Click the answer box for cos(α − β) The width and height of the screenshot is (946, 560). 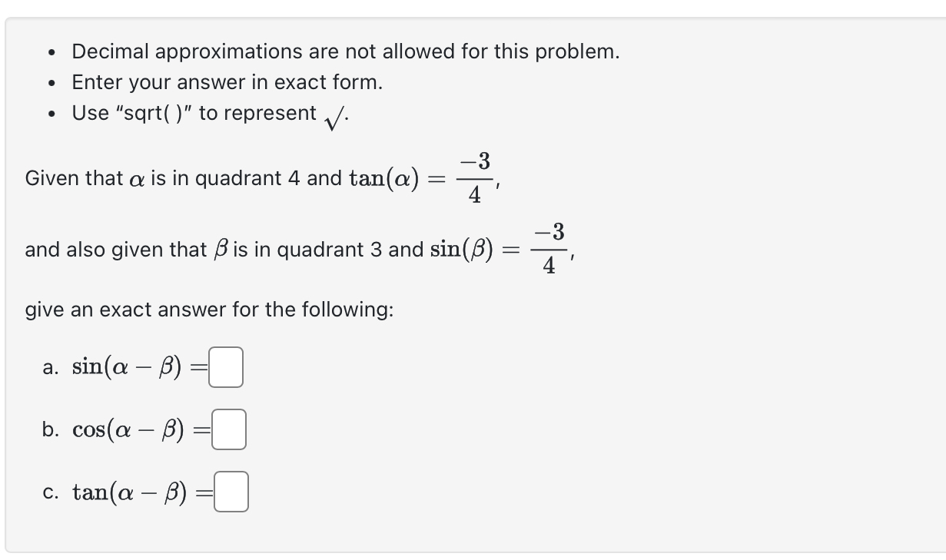click(227, 429)
